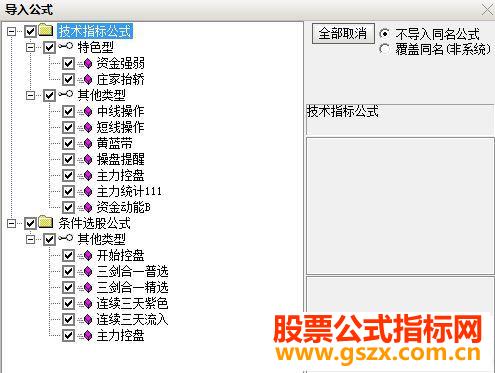Uncheck the 条件选股公式 folder checkbox
This screenshot has height=373, width=495.
30,223
